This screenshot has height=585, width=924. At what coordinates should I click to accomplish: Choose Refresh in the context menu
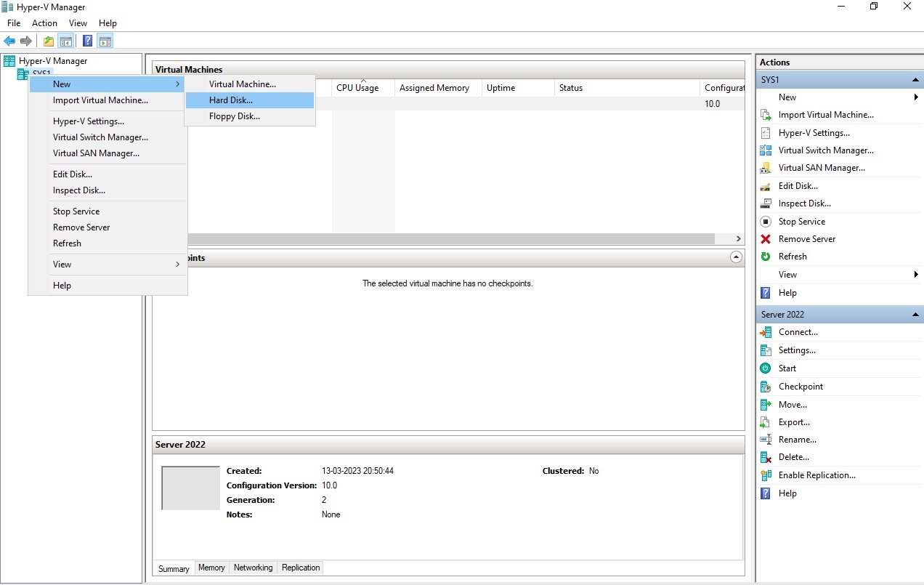[x=108, y=243]
